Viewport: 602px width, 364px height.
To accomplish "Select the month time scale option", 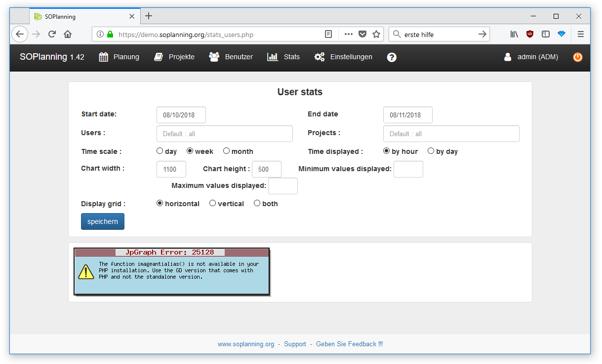I will 226,151.
